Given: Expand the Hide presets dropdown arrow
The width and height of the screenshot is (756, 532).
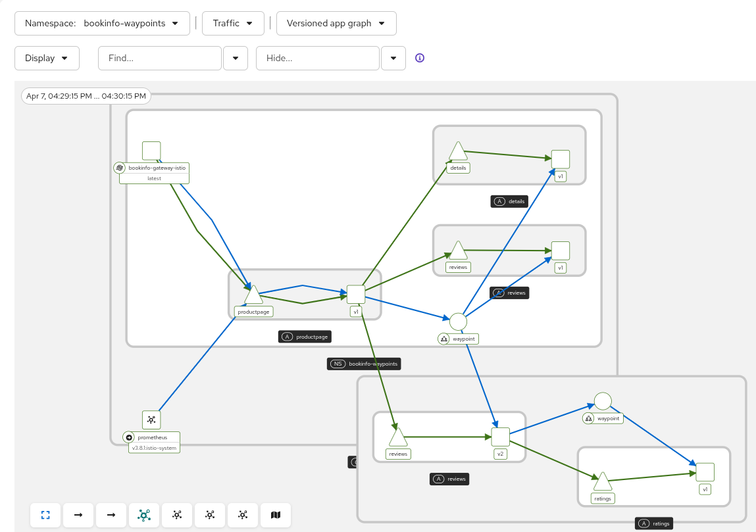Looking at the screenshot, I should click(393, 58).
